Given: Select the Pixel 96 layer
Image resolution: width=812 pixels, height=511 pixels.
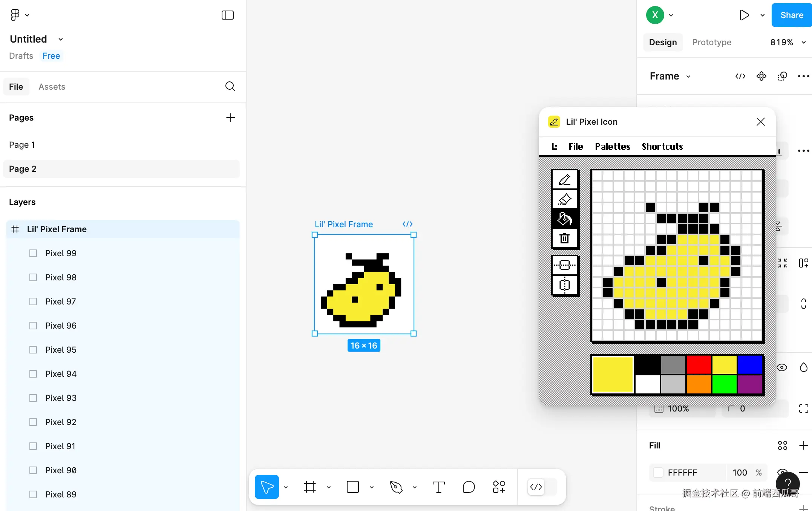Looking at the screenshot, I should point(61,326).
